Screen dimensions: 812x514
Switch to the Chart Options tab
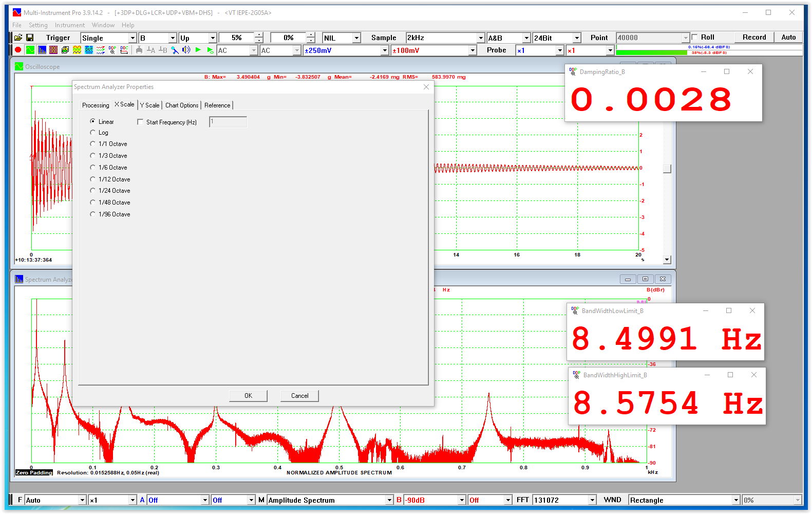(182, 105)
